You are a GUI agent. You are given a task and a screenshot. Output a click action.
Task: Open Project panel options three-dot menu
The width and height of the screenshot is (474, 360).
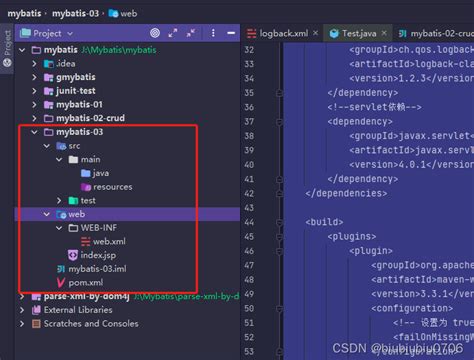[x=213, y=33]
